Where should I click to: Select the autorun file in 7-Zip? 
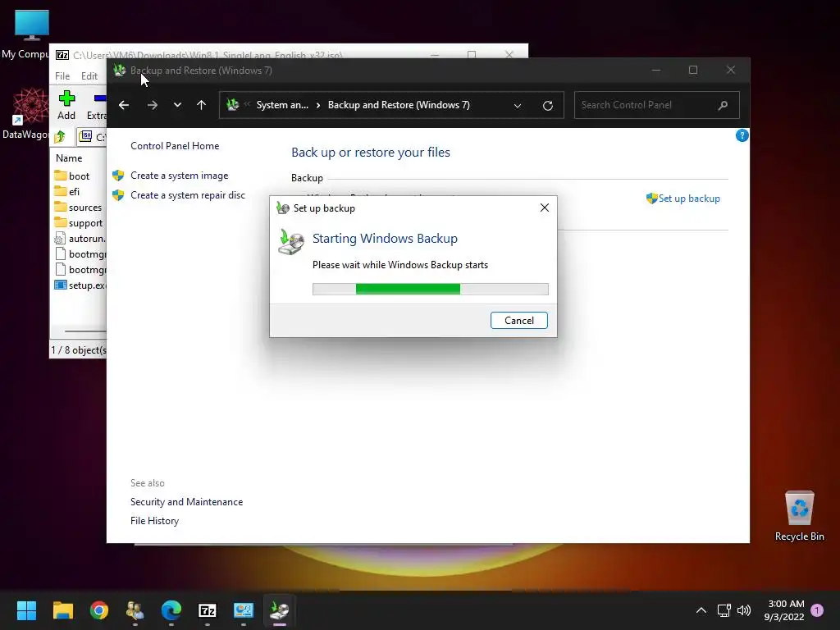(x=86, y=239)
